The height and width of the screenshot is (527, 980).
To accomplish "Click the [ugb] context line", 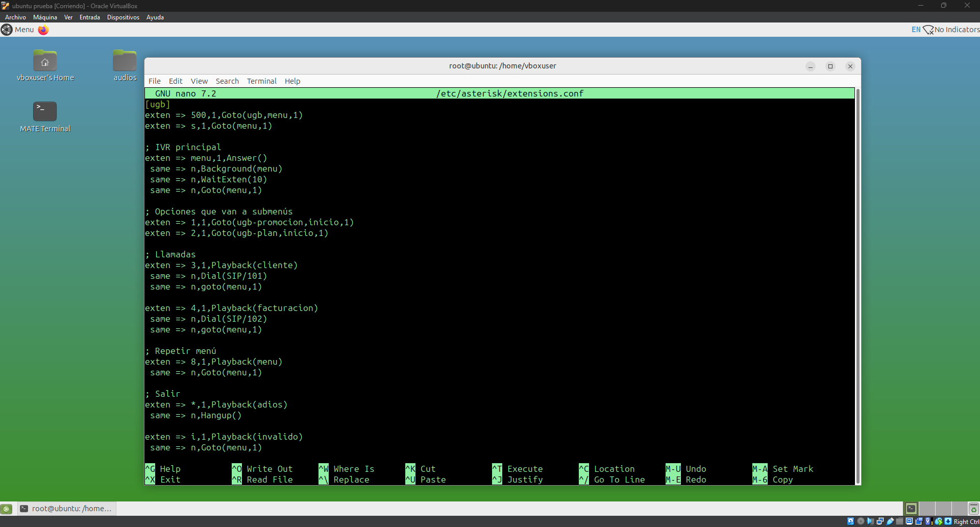I will click(x=158, y=104).
